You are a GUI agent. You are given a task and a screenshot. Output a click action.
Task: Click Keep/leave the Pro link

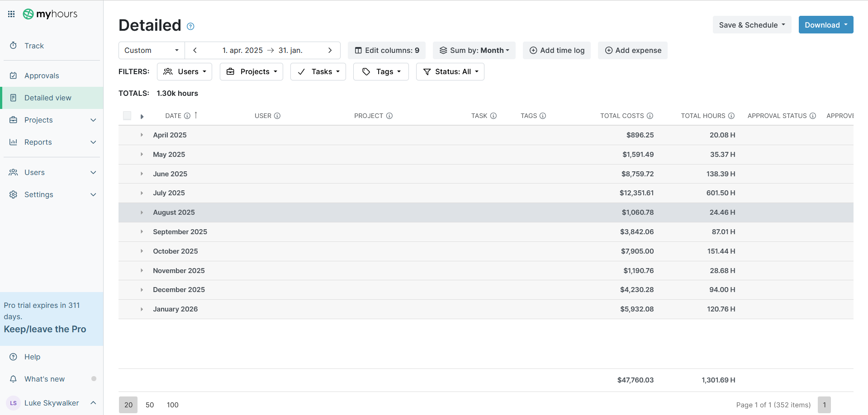pos(45,329)
